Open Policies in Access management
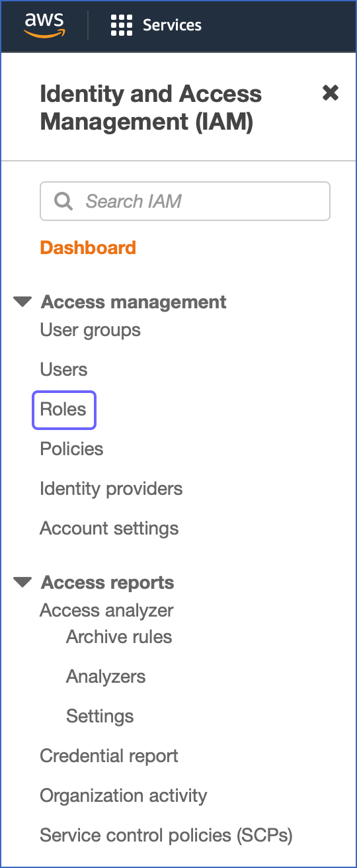This screenshot has height=868, width=357. 72,449
